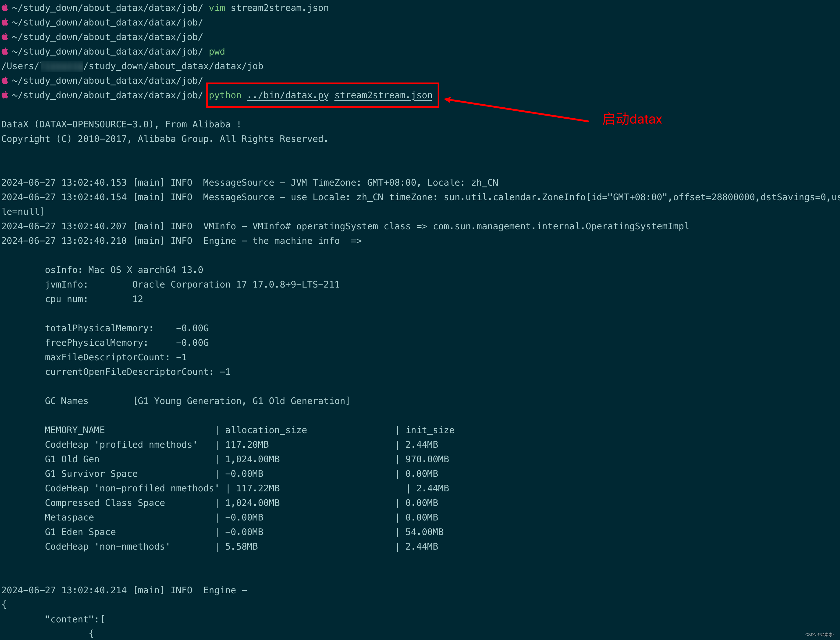The height and width of the screenshot is (640, 840).
Task: Click the CodeHeap 'non-profiled nmethods' row name
Action: [132, 489]
